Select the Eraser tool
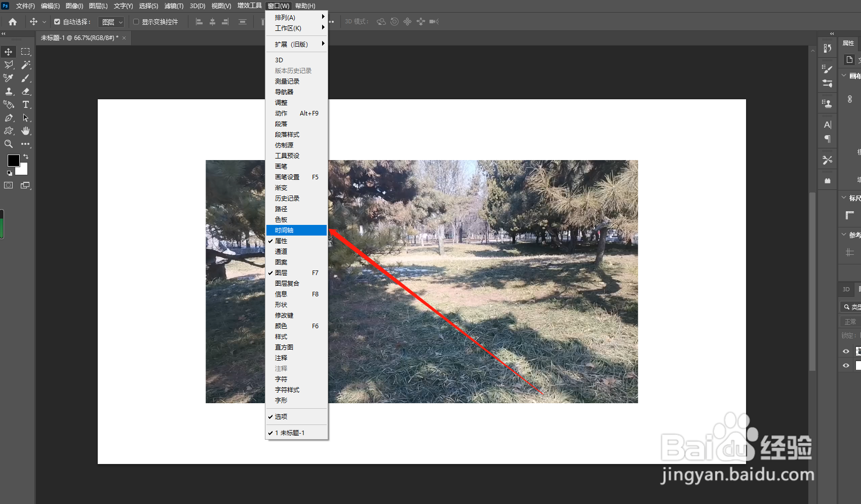Viewport: 861px width, 504px height. pyautogui.click(x=25, y=91)
